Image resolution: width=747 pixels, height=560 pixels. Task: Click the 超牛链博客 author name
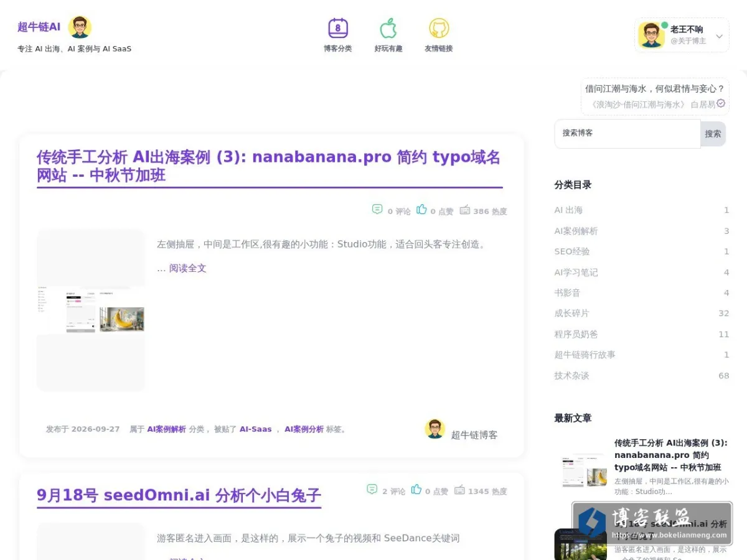pos(474,435)
